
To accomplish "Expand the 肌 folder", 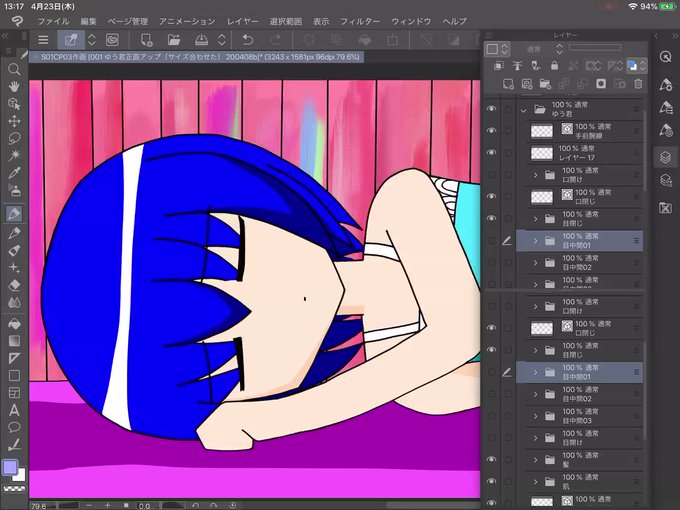I will 536,481.
